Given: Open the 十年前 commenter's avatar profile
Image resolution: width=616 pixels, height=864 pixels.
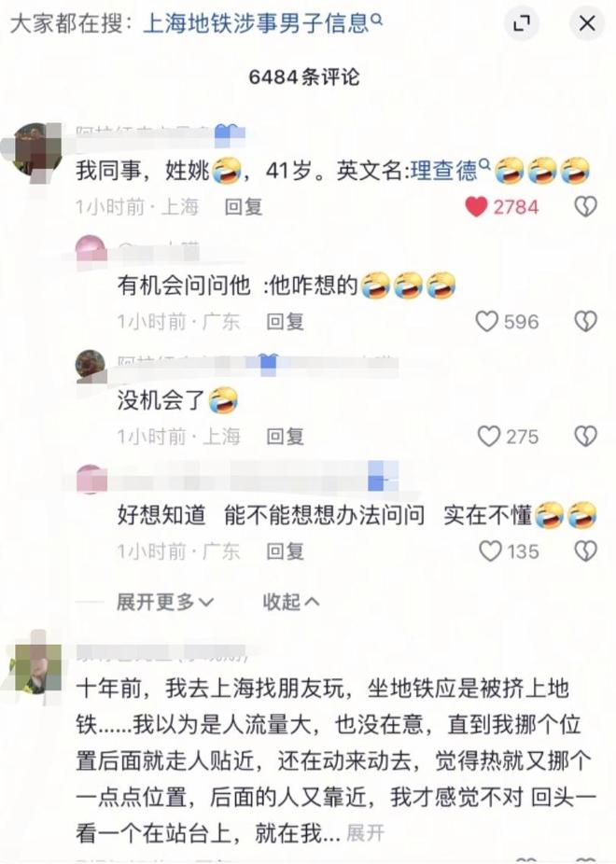Looking at the screenshot, I should coord(37,667).
